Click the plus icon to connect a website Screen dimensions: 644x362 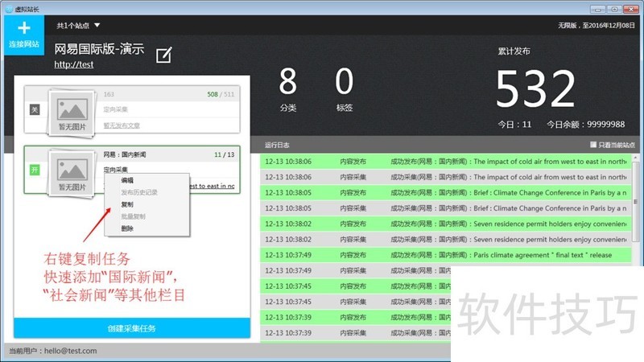point(24,28)
